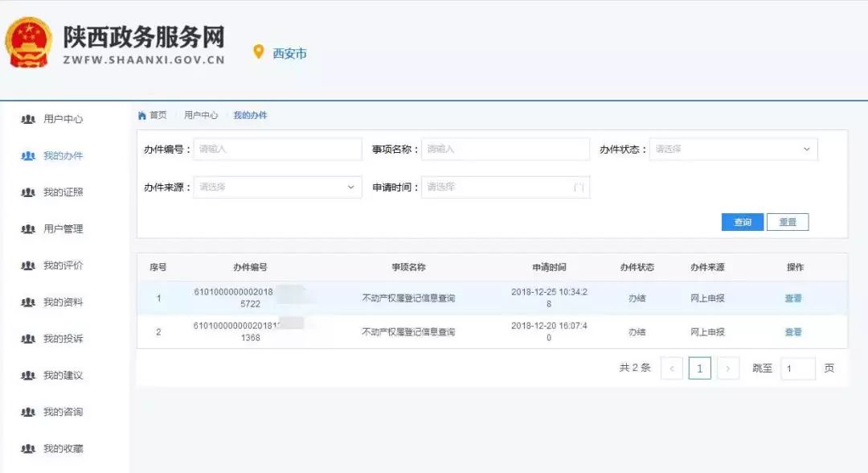The height and width of the screenshot is (473, 868).
Task: Open 我的办件 in sidebar menu
Action: 63,156
